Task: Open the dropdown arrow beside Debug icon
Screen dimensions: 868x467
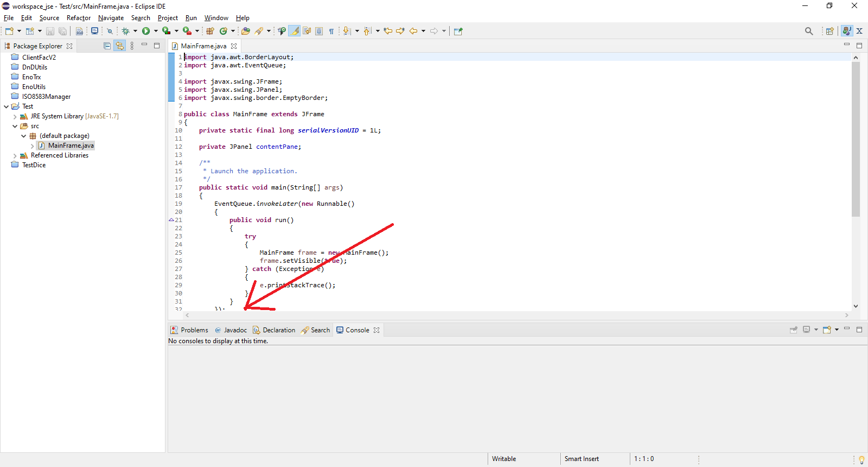Action: pyautogui.click(x=135, y=31)
